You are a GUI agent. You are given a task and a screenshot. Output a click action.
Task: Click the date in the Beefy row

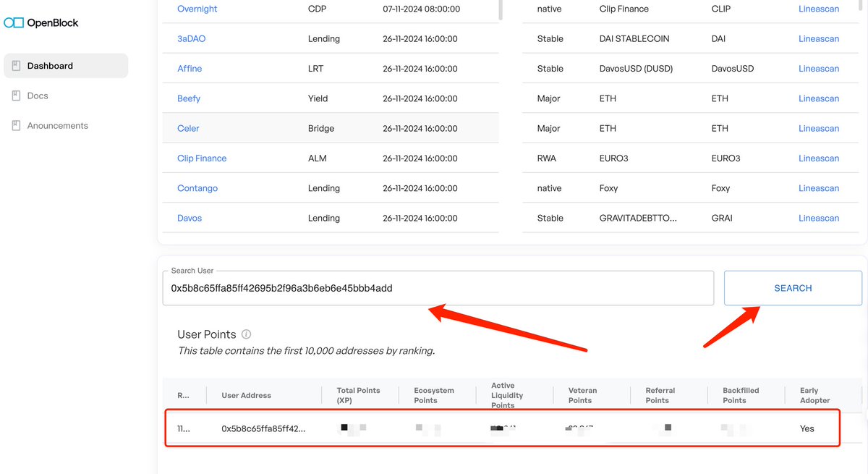(420, 98)
